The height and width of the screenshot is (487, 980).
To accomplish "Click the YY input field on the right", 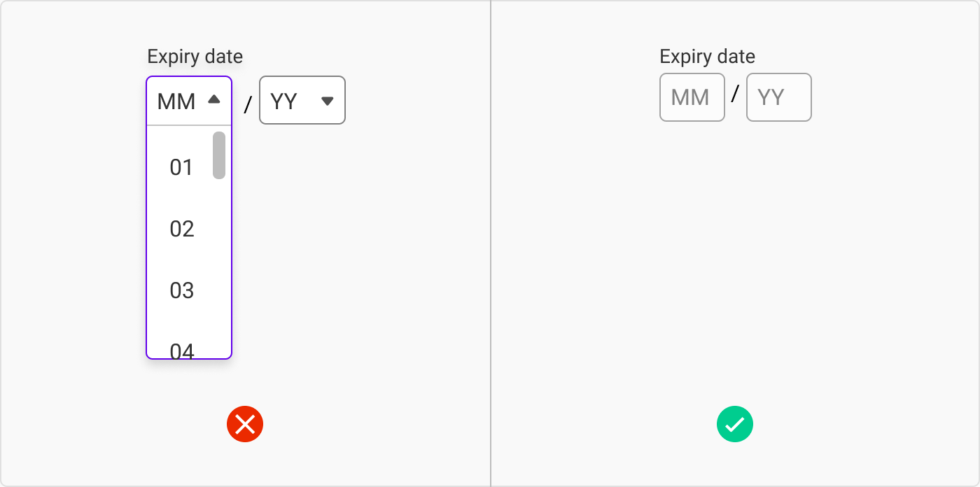I will 778,97.
